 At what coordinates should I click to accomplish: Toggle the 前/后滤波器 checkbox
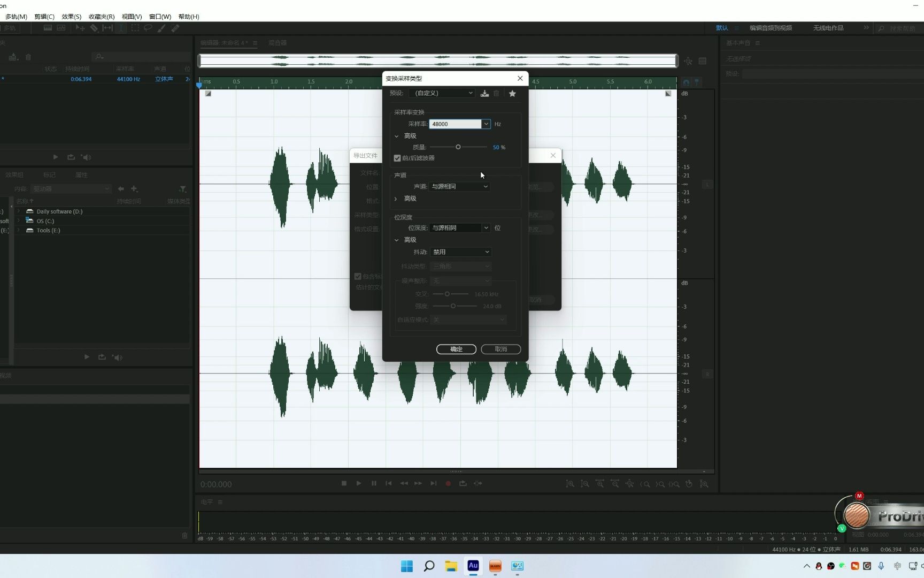[x=397, y=158]
